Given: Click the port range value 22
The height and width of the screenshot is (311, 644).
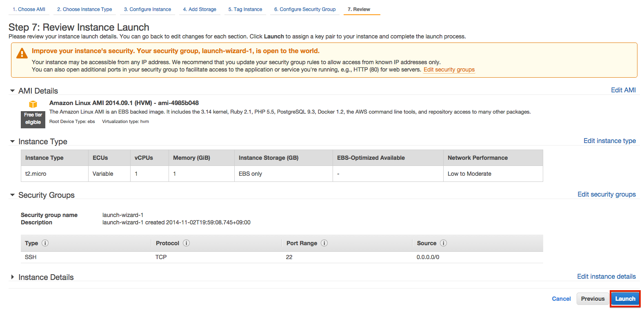Looking at the screenshot, I should [x=289, y=257].
